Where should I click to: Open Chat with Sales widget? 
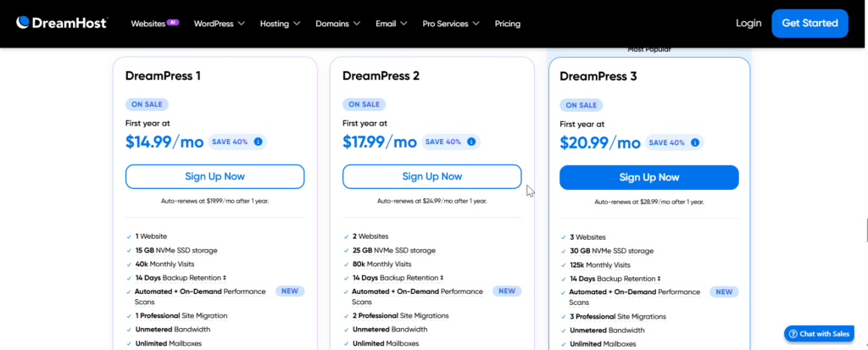click(819, 334)
